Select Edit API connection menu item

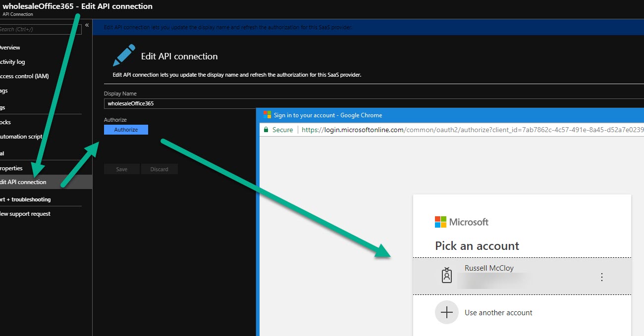(x=46, y=182)
